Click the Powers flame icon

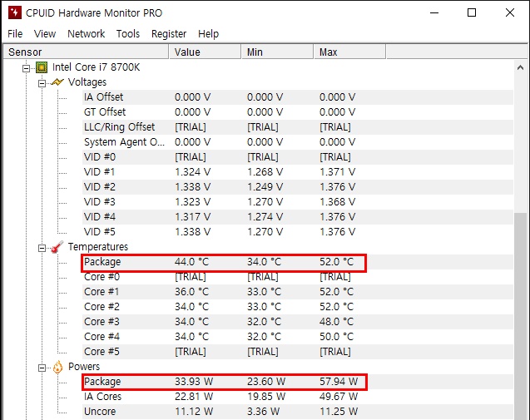pyautogui.click(x=57, y=367)
